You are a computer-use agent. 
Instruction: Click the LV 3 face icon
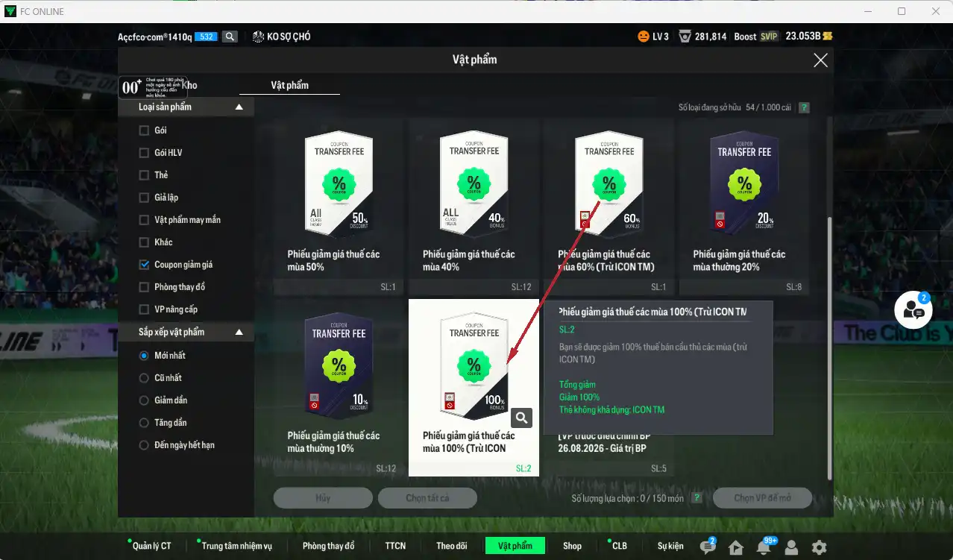click(643, 37)
